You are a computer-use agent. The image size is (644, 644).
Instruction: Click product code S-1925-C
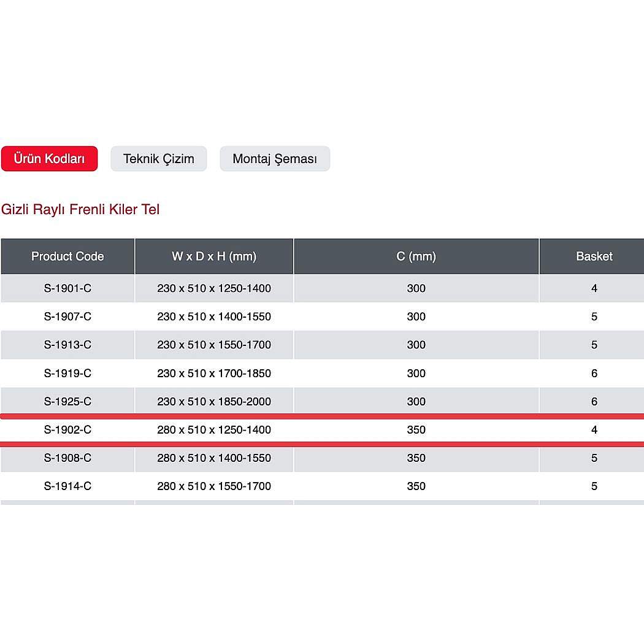67,402
